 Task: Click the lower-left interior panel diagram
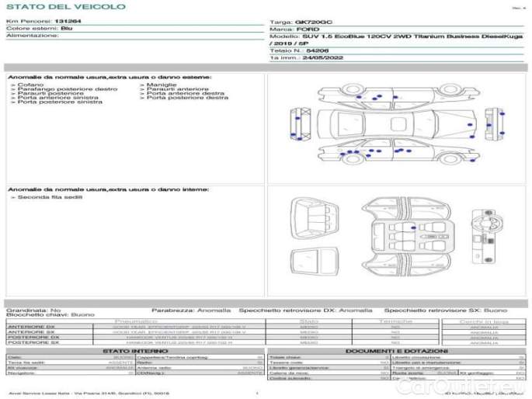point(315,260)
